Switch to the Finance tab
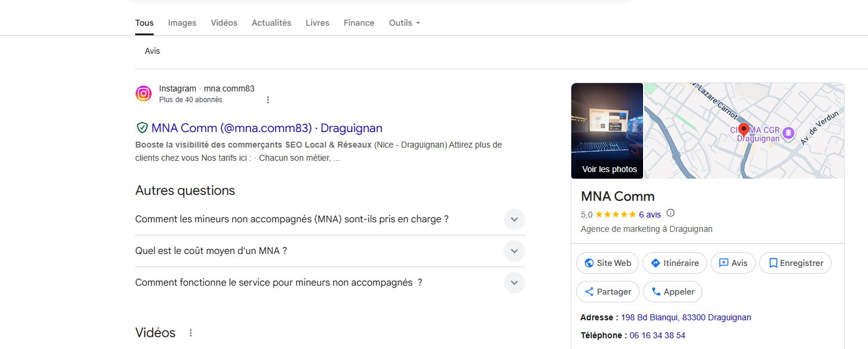Viewport: 868px width, 349px height. 359,23
